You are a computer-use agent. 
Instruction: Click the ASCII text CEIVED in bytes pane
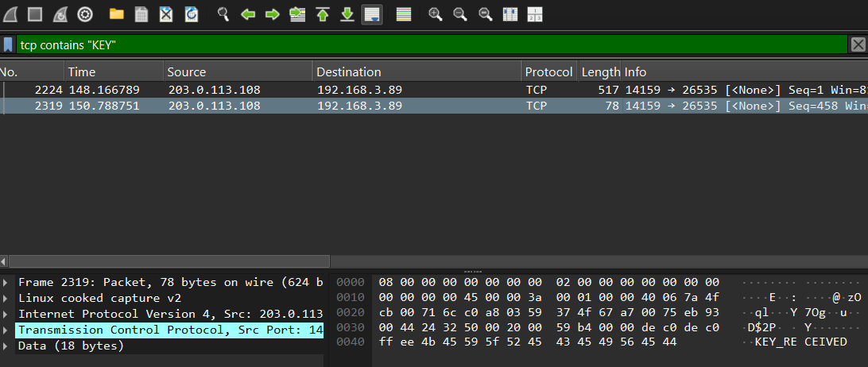[x=825, y=342]
